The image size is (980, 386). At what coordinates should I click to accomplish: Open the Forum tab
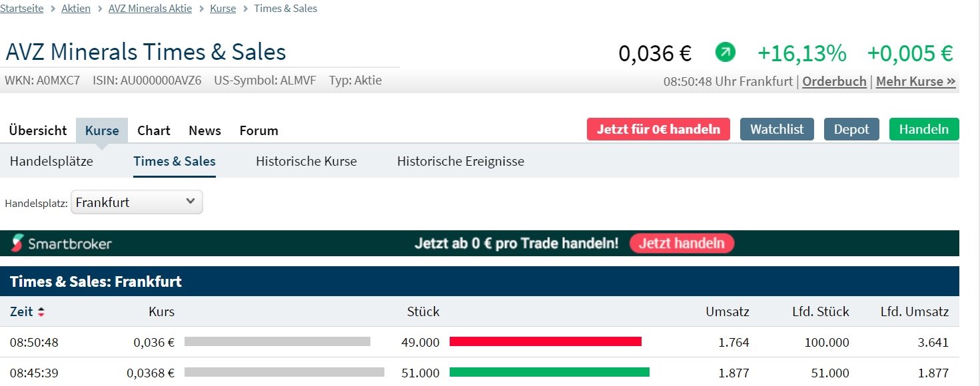(258, 130)
